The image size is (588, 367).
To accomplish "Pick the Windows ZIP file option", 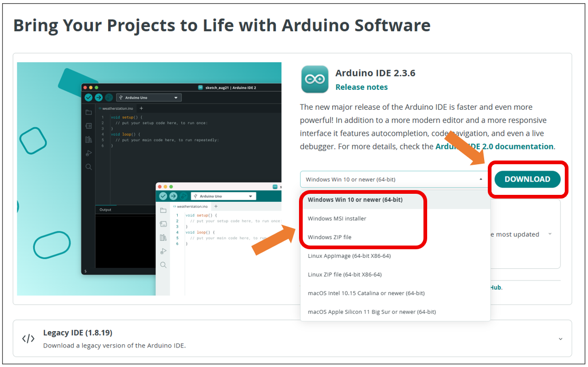I will tap(395, 238).
